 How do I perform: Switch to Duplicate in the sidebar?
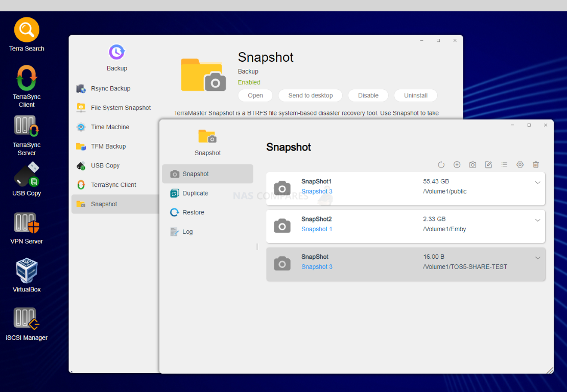point(207,193)
